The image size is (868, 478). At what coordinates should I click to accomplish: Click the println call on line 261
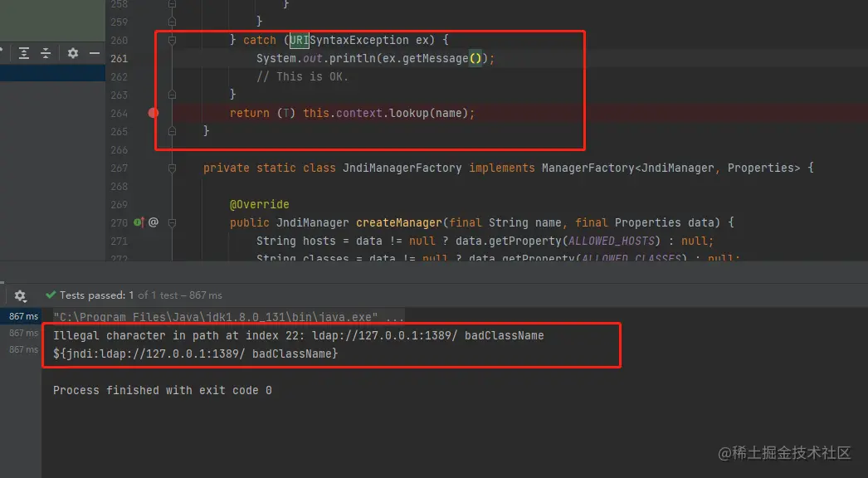tap(353, 58)
